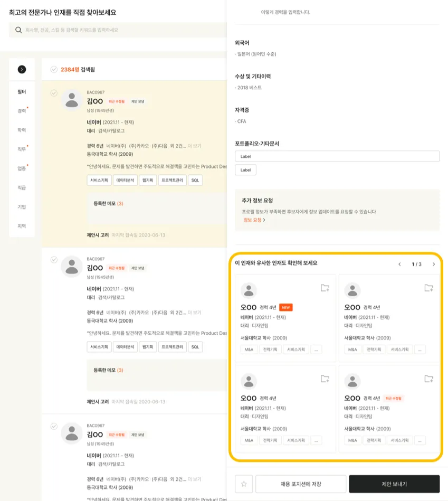448x501 pixels.
Task: Open avatar of second 김OO candidate card
Action: pyautogui.click(x=72, y=267)
